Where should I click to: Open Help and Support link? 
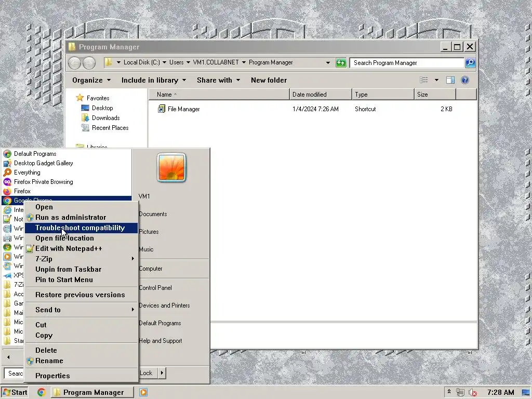coord(161,341)
